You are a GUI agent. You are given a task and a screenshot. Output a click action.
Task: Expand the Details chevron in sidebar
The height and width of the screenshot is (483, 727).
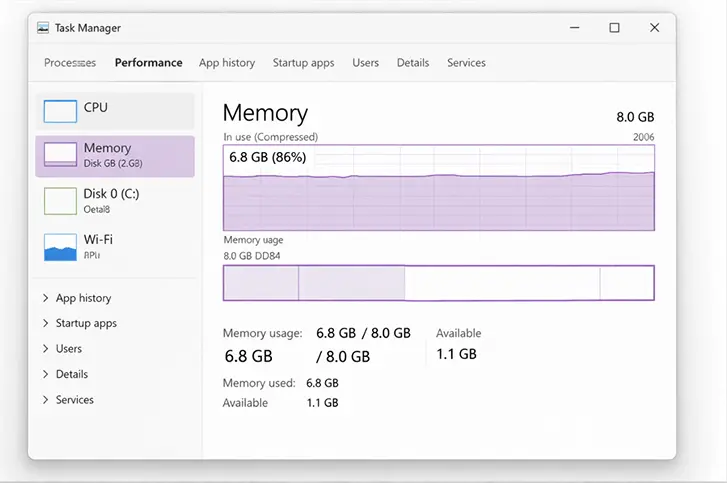[x=45, y=374]
